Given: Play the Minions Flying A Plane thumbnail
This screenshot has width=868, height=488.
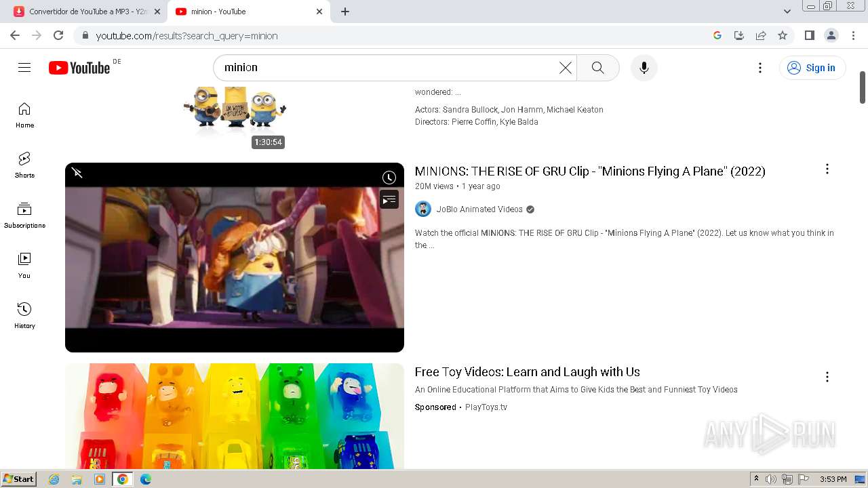Looking at the screenshot, I should pos(235,258).
